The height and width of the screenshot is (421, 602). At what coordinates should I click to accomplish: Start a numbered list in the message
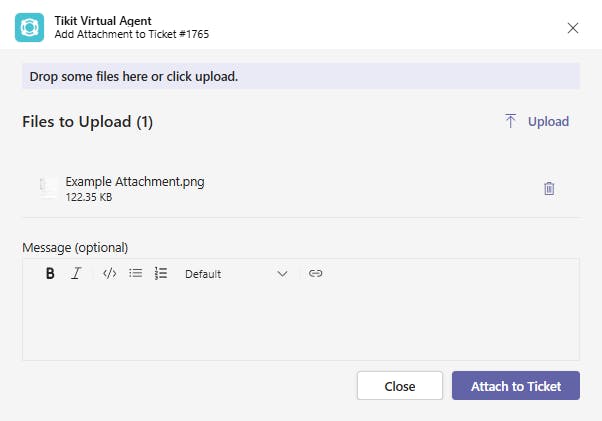161,273
